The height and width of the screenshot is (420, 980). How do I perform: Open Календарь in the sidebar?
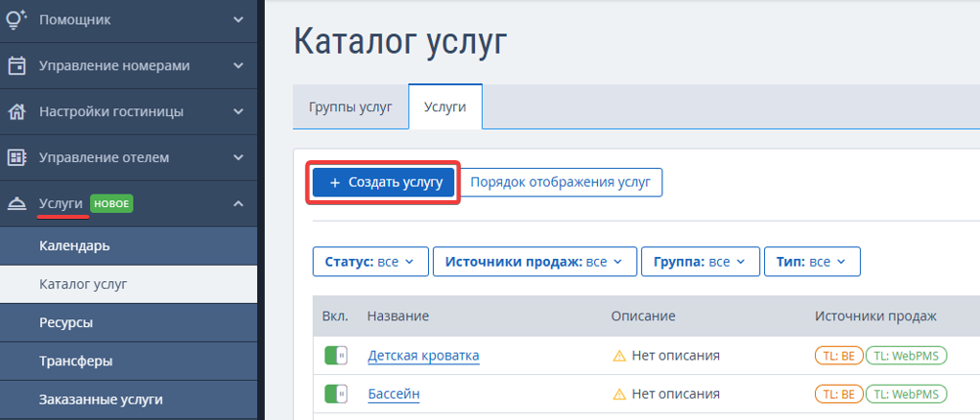click(x=74, y=245)
